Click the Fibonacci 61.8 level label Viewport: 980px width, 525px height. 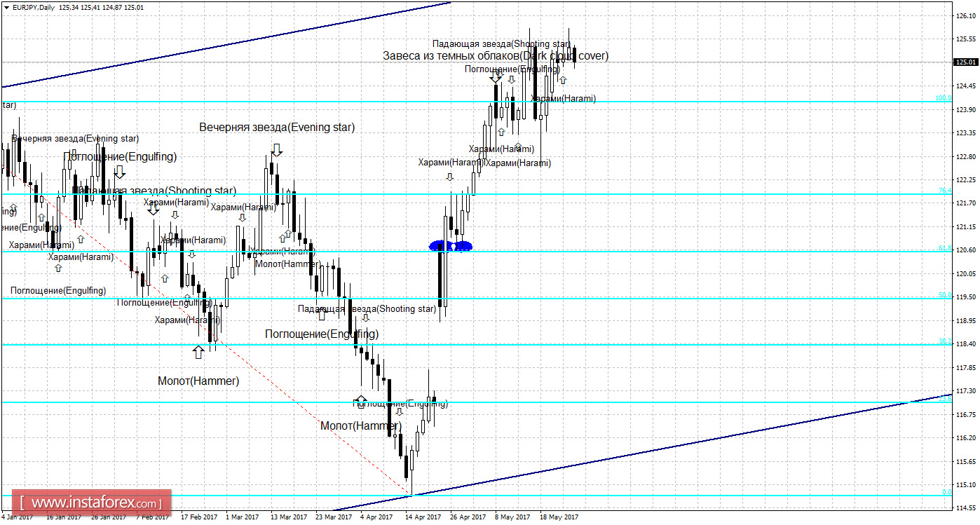click(x=945, y=248)
